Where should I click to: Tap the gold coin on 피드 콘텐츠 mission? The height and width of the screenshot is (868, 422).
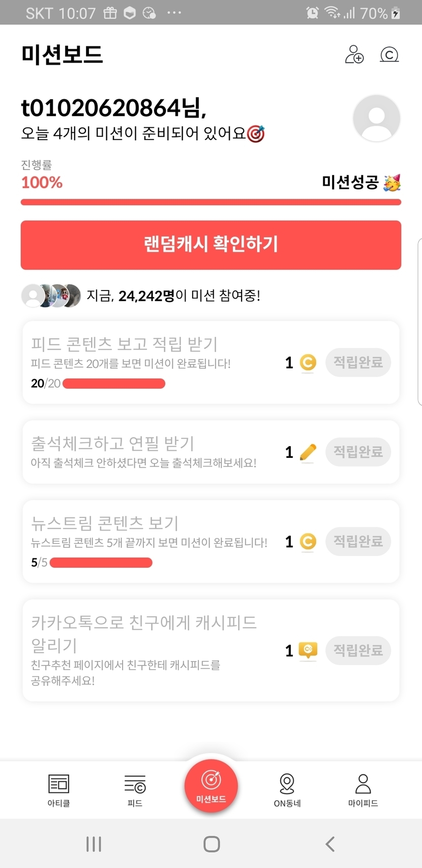[x=308, y=362]
